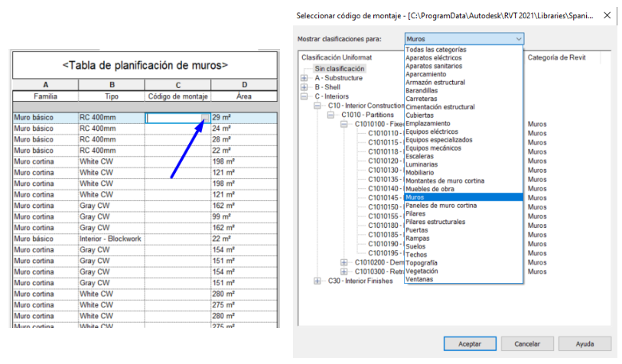Image resolution: width=622 pixels, height=364 pixels.
Task: Choose Rampas in the dropdown list
Action: (464, 239)
